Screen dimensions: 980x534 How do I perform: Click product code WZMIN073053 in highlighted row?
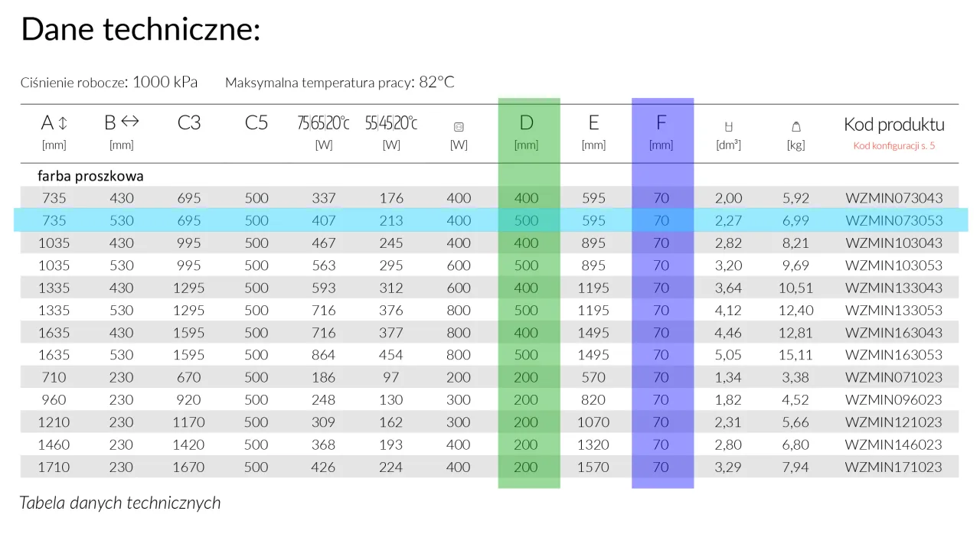893,220
